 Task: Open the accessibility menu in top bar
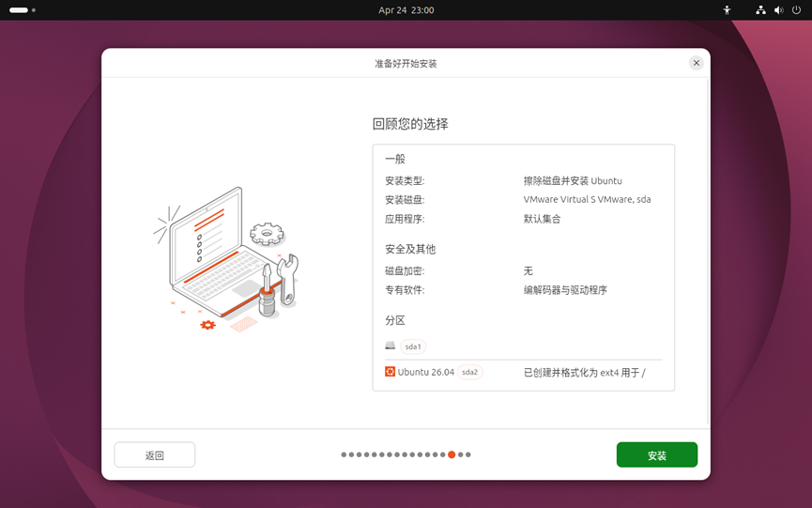pyautogui.click(x=727, y=9)
